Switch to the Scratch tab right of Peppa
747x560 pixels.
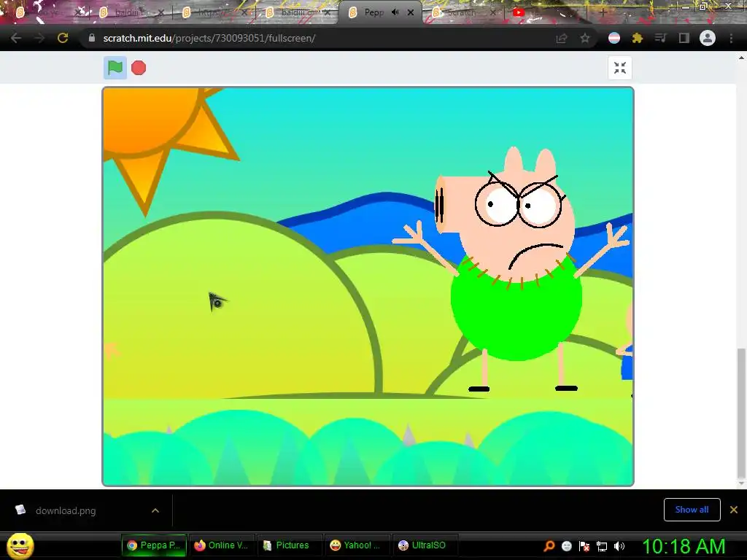pyautogui.click(x=462, y=12)
